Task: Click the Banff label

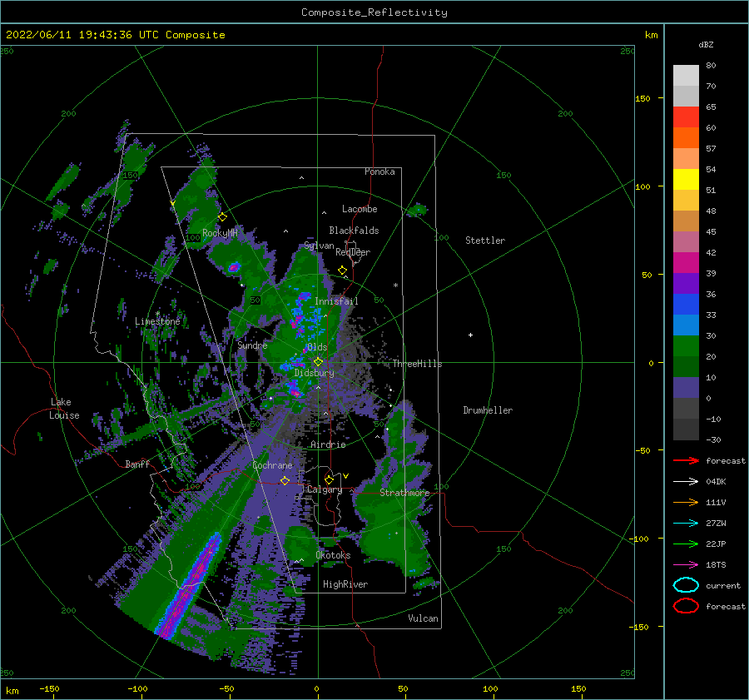Action: tap(137, 464)
